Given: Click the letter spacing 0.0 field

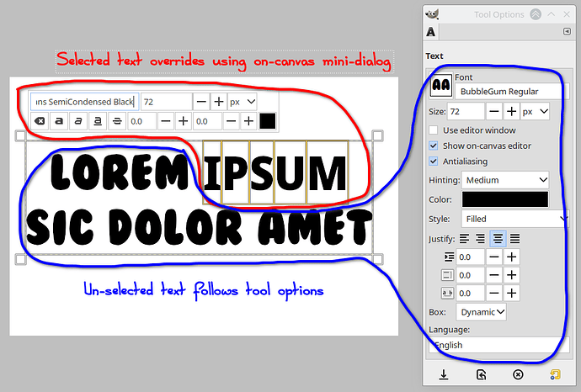Looking at the screenshot, I should point(470,294).
